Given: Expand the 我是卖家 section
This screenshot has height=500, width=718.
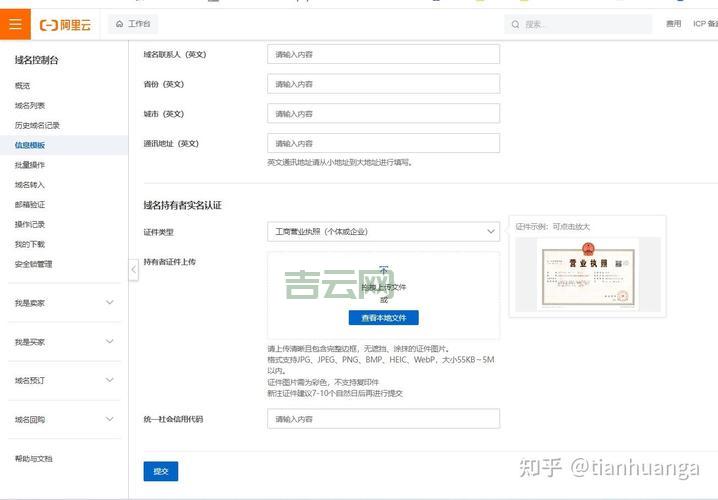Looking at the screenshot, I should tap(64, 303).
